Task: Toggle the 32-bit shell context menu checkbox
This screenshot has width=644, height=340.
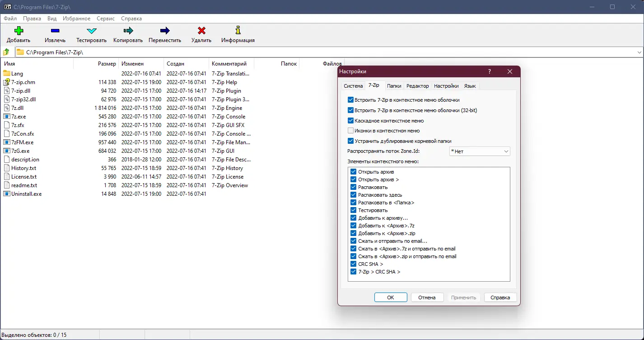Action: [351, 110]
